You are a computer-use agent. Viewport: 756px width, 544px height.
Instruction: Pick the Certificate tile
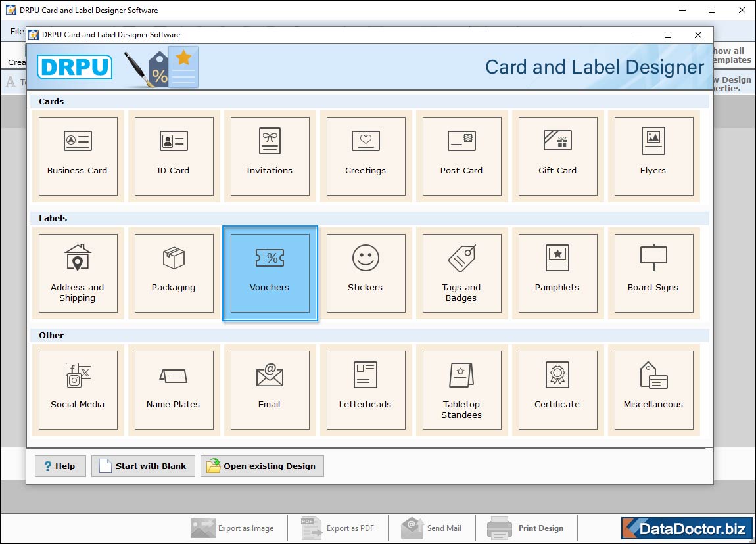pos(558,390)
